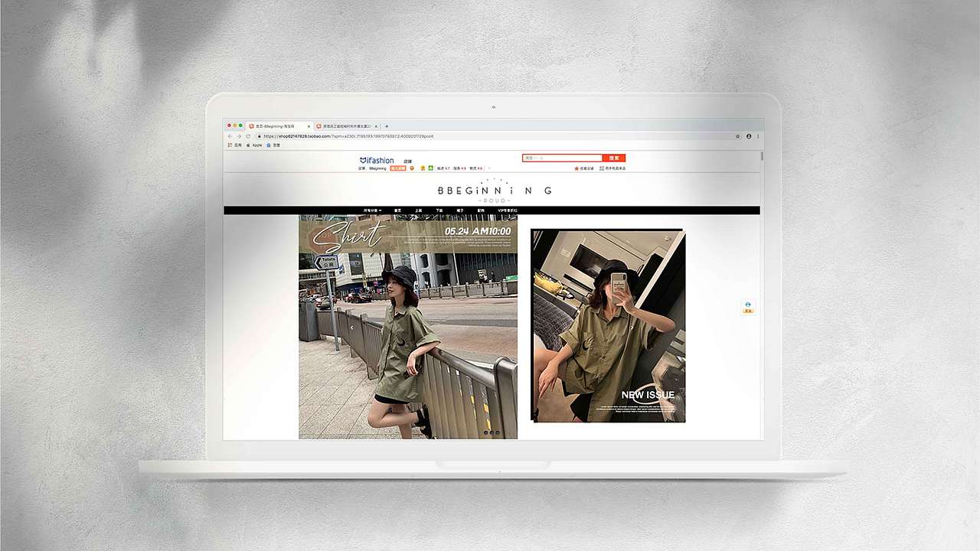Close the second browser tab

tap(376, 126)
